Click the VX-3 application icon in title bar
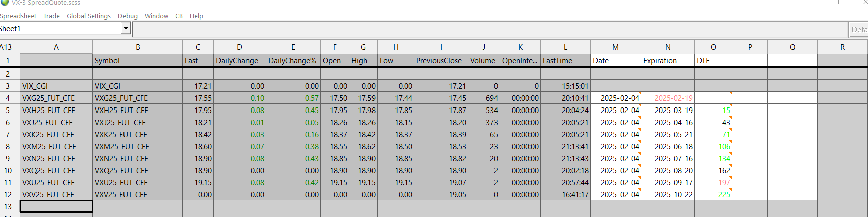The width and height of the screenshot is (868, 217). 5,3
